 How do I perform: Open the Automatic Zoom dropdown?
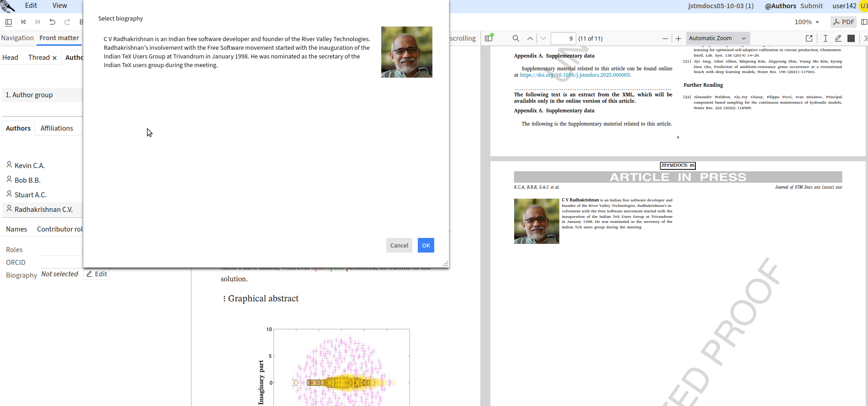coord(717,38)
